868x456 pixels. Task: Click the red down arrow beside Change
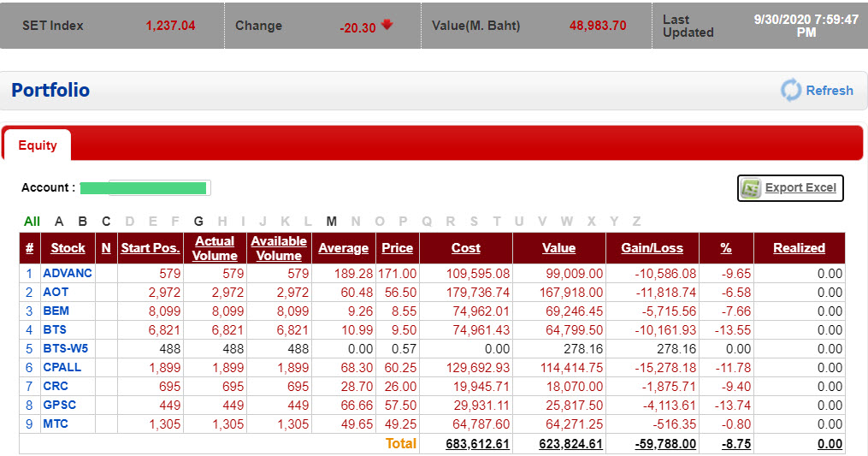387,24
